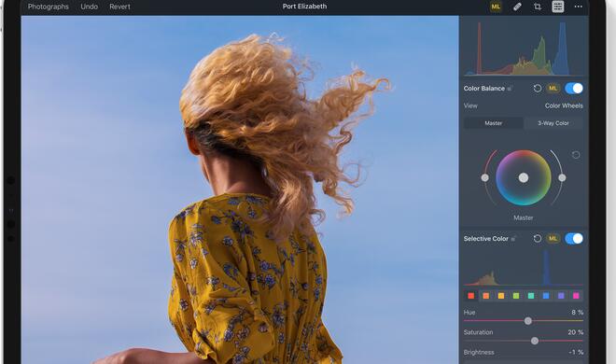Click the Port Elizabeth document title
Image resolution: width=616 pixels, height=364 pixels.
(x=304, y=7)
